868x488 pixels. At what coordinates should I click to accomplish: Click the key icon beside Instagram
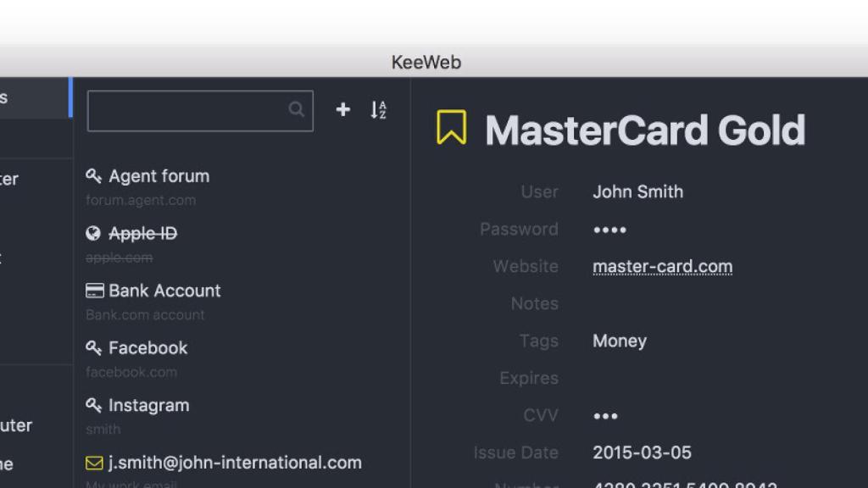pyautogui.click(x=93, y=405)
